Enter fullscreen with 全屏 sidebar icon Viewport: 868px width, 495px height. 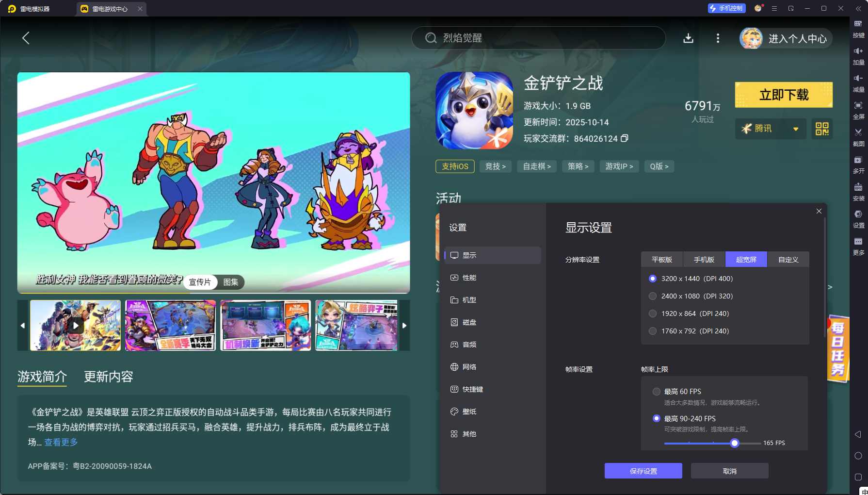pyautogui.click(x=858, y=110)
